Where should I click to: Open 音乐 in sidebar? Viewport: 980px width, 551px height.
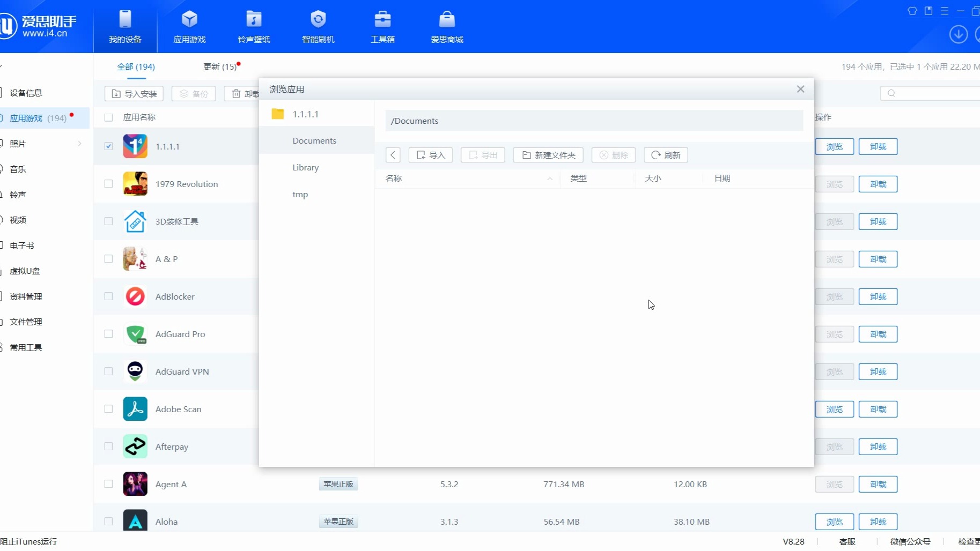(x=18, y=169)
